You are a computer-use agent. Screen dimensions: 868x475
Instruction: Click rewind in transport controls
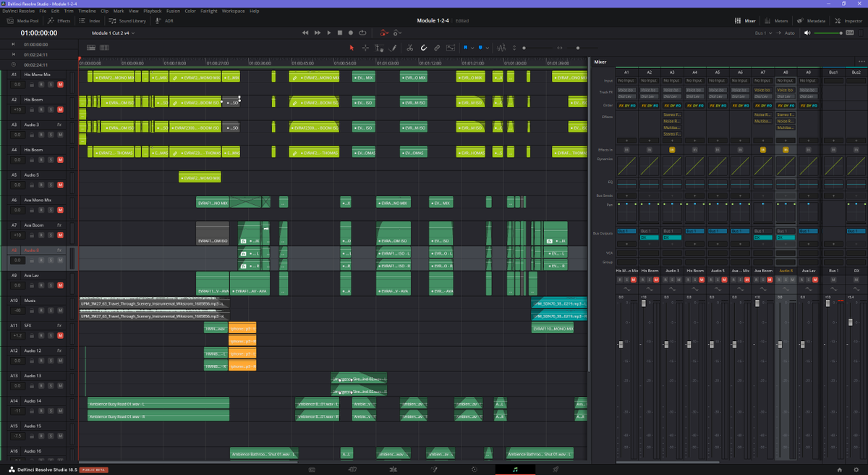306,33
